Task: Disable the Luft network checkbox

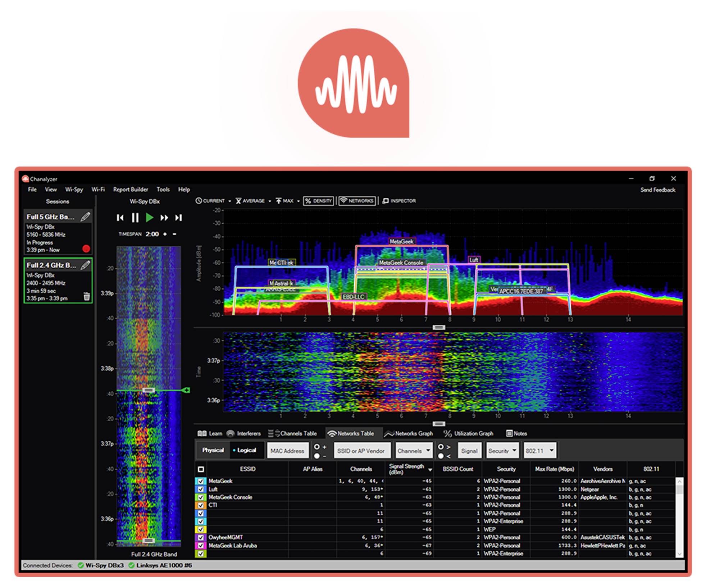Action: tap(200, 489)
